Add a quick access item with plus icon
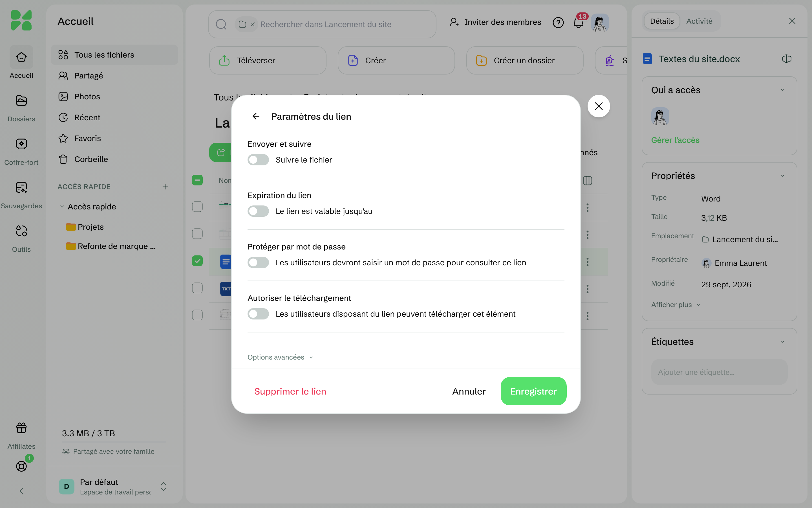 [165, 187]
